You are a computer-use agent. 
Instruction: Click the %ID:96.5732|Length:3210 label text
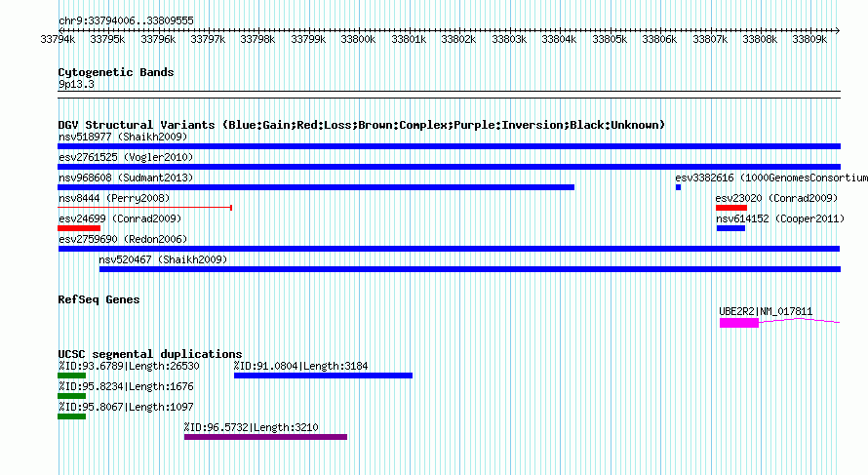252,427
